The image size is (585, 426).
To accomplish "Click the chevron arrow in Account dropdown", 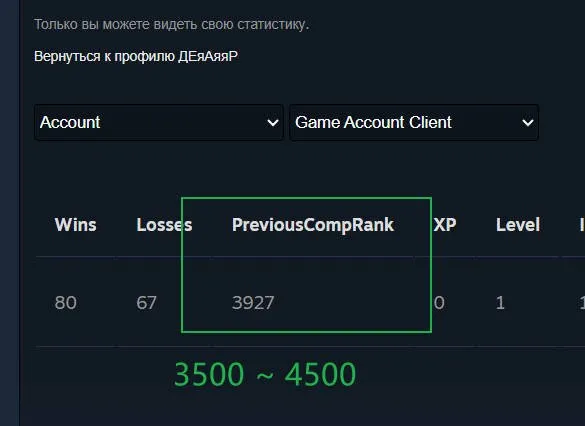I will (x=273, y=123).
